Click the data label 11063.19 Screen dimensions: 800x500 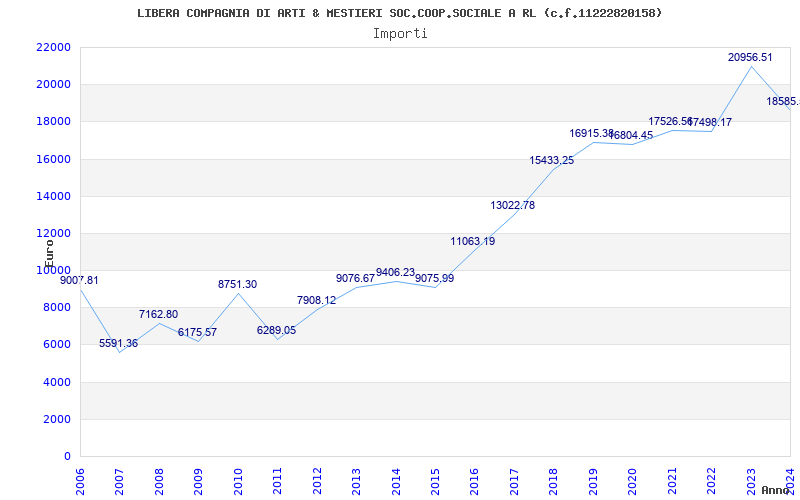(472, 242)
